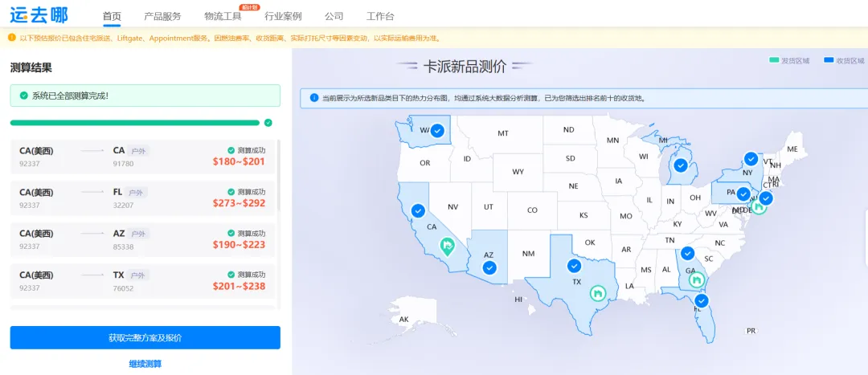Click the MT state on the map
This screenshot has height=375, width=868.
502,133
